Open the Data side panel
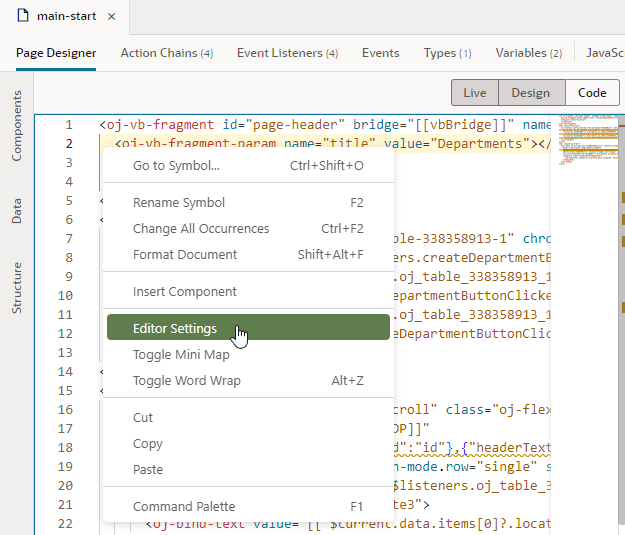The width and height of the screenshot is (625, 535). 16,210
